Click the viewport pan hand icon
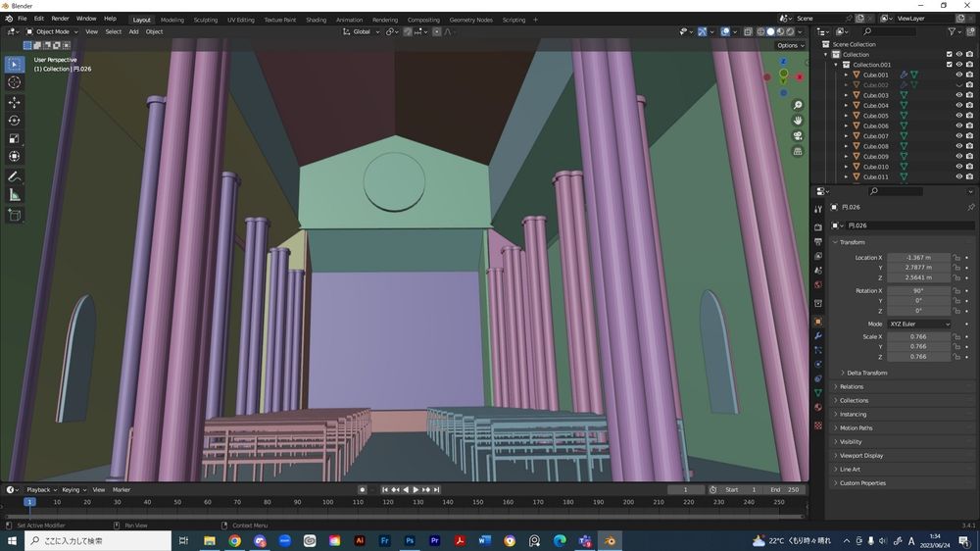 (x=798, y=120)
